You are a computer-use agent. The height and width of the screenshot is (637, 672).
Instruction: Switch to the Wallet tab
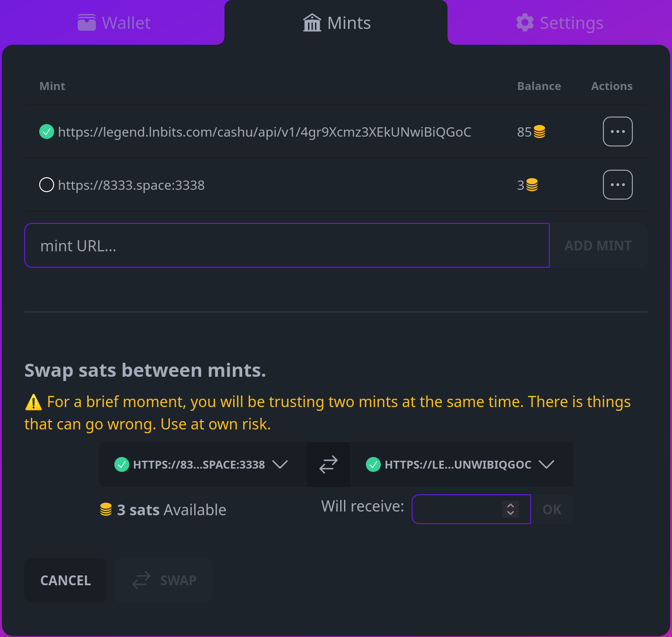point(114,23)
